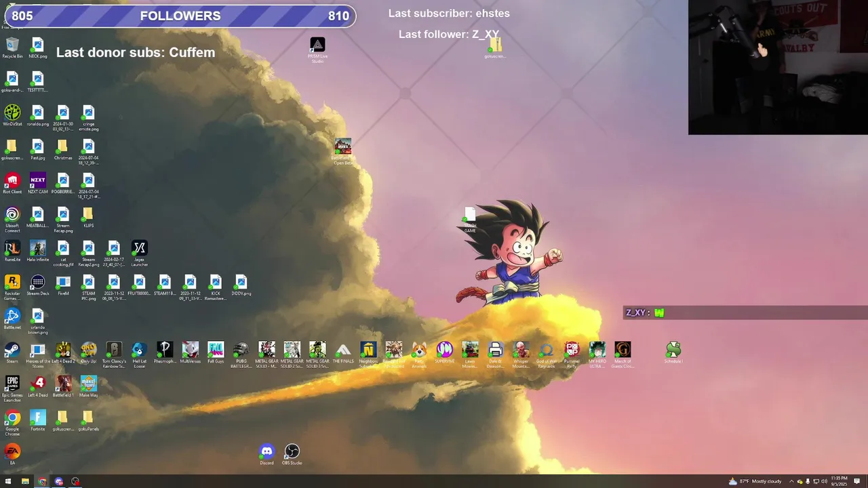Launch Ubisoft Connect from the desktop

coord(12,220)
